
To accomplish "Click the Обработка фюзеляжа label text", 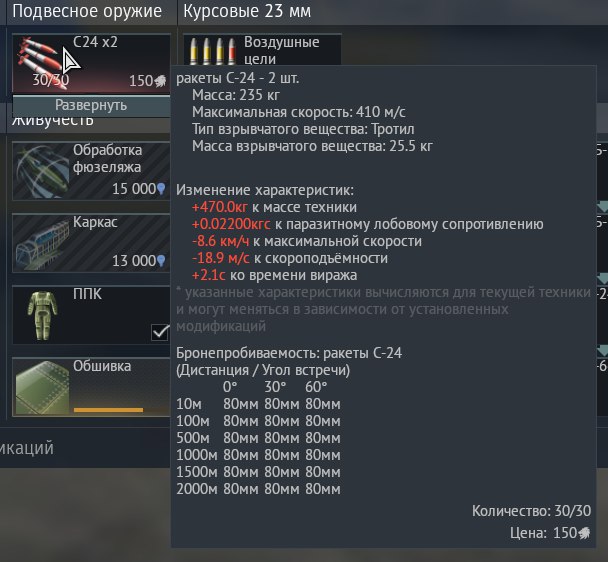I will (x=107, y=158).
